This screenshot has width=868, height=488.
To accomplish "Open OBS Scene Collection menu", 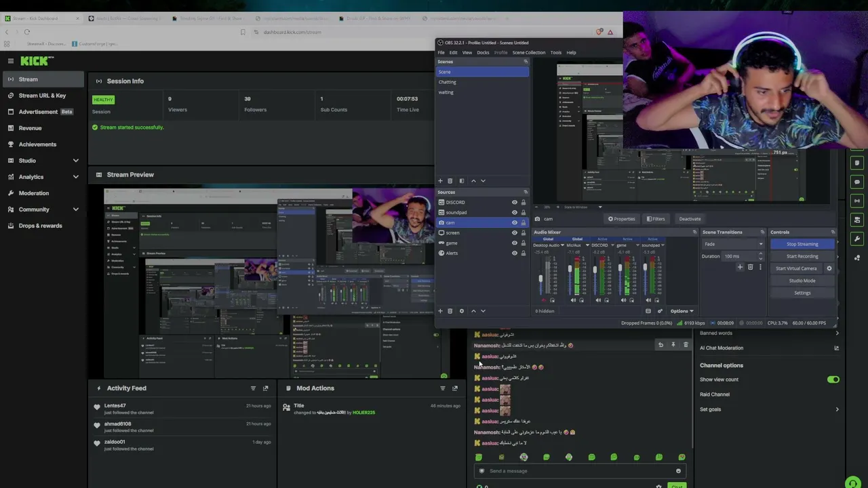I will tap(529, 53).
